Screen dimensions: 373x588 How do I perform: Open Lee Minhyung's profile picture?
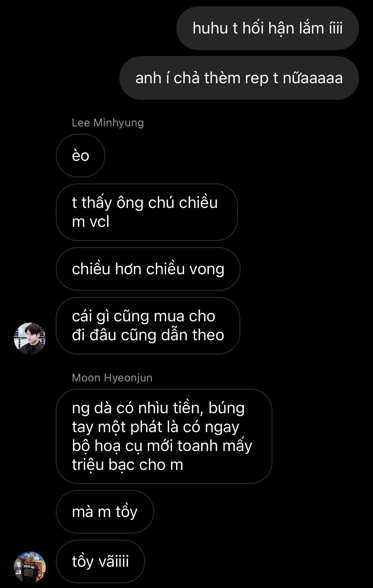(30, 338)
